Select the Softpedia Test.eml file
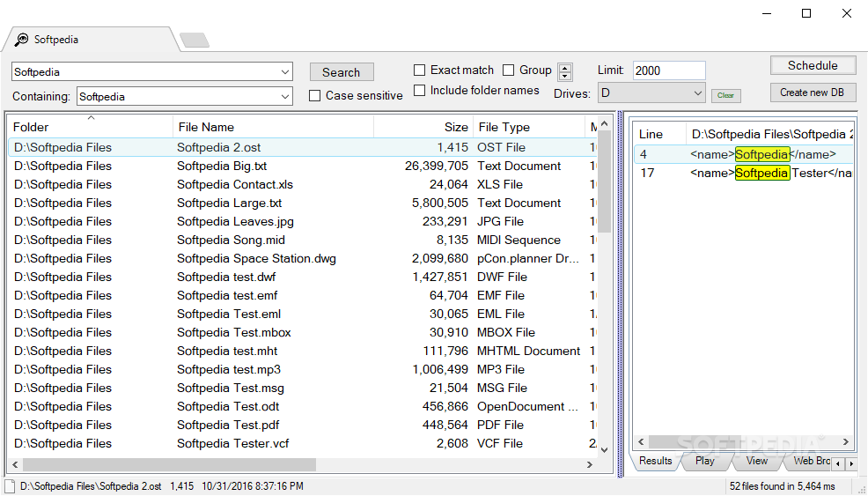The width and height of the screenshot is (868, 496). (x=229, y=314)
